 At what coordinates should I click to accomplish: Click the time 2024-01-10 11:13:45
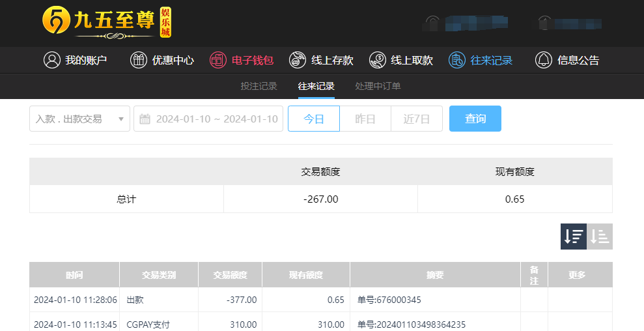(x=76, y=324)
